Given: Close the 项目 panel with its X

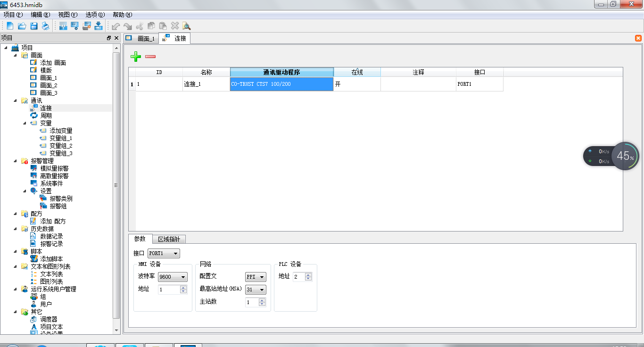Looking at the screenshot, I should [x=116, y=38].
